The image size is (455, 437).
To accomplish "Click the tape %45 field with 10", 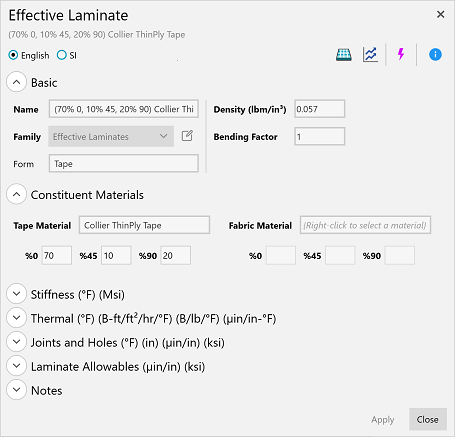I will pyautogui.click(x=116, y=255).
